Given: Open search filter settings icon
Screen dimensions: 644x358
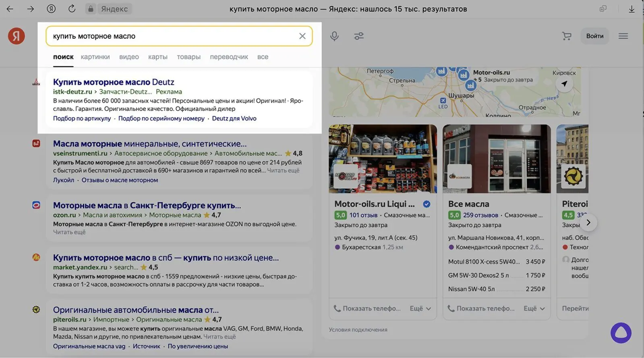Looking at the screenshot, I should pyautogui.click(x=359, y=36).
